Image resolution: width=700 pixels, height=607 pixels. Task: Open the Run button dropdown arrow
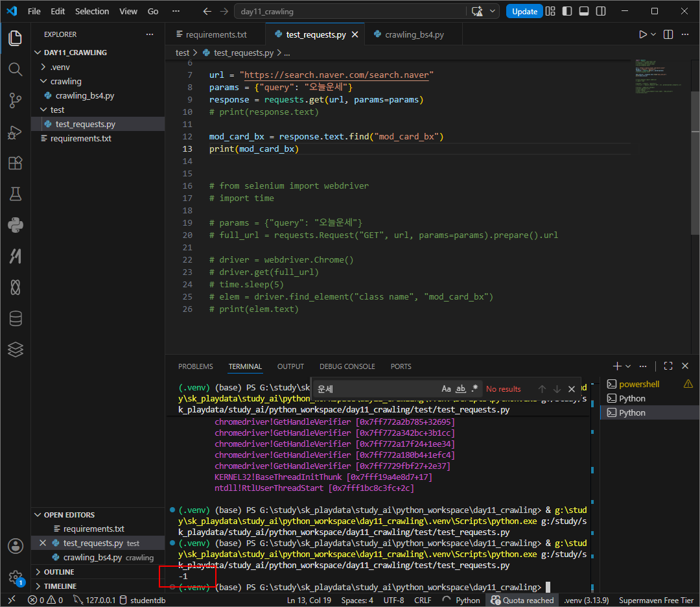[653, 34]
